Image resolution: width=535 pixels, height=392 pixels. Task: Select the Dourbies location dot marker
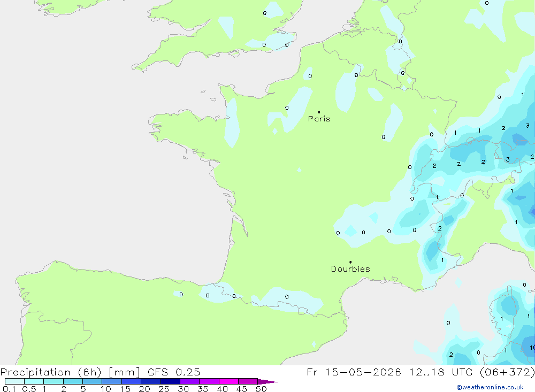350,262
